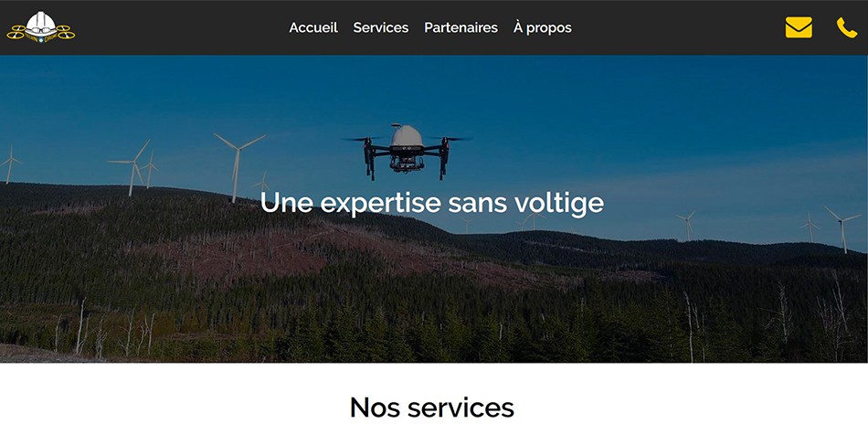This screenshot has width=868, height=434.
Task: Click the wind turbine at the far right edge
Action: (842, 228)
